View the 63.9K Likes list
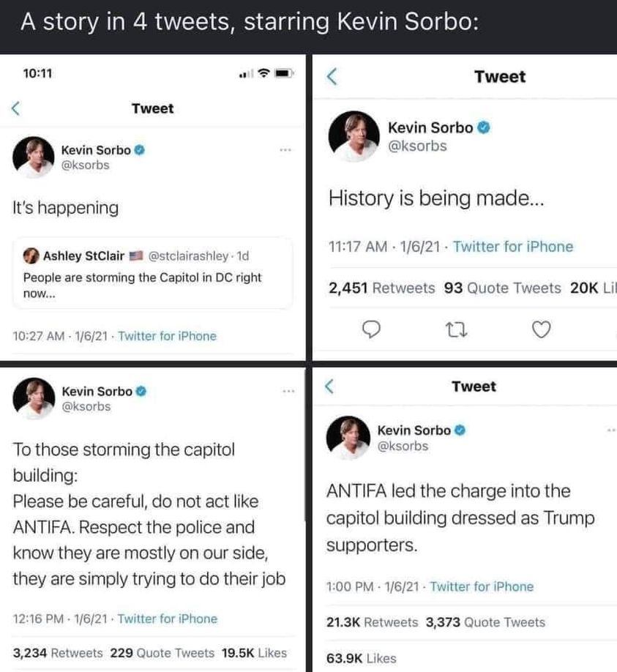Viewport: 617px width, 672px height. tap(361, 658)
